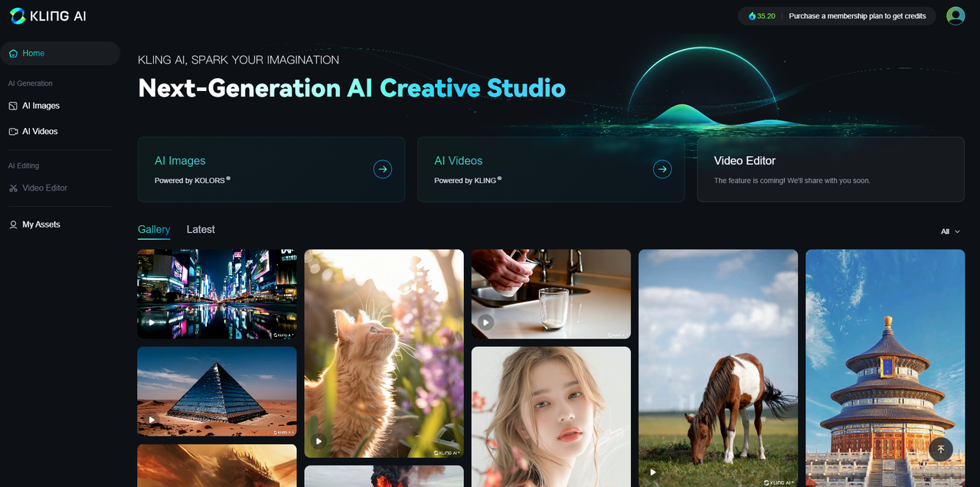
Task: Click the Kling AI logo
Action: click(x=47, y=15)
